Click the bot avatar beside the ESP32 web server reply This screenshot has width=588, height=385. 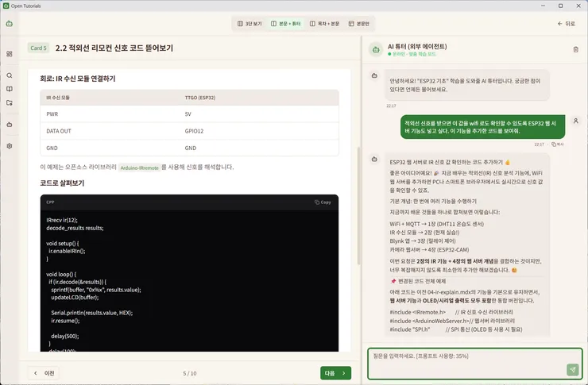point(374,160)
